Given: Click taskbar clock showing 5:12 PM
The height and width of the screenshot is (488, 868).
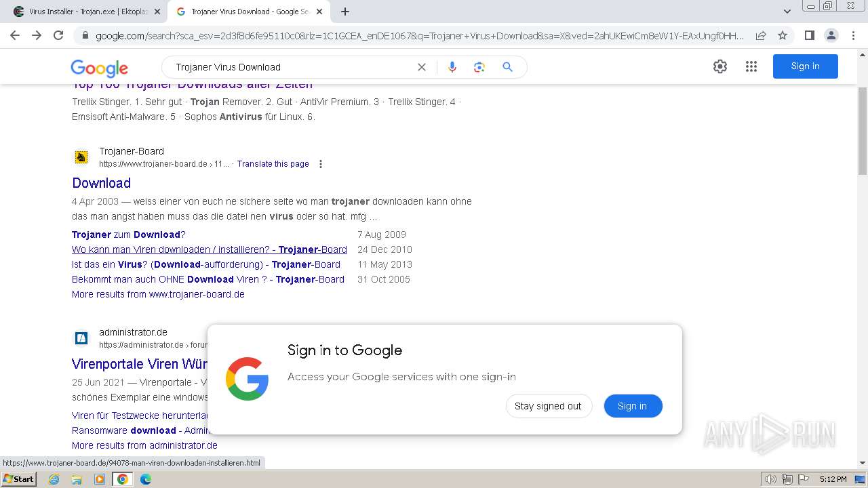Looking at the screenshot, I should pyautogui.click(x=833, y=479).
